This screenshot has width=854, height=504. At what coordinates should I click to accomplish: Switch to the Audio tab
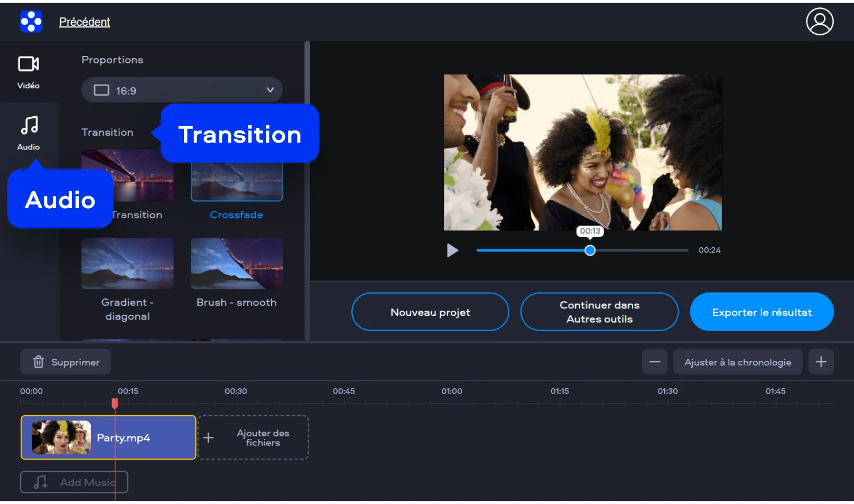[29, 133]
